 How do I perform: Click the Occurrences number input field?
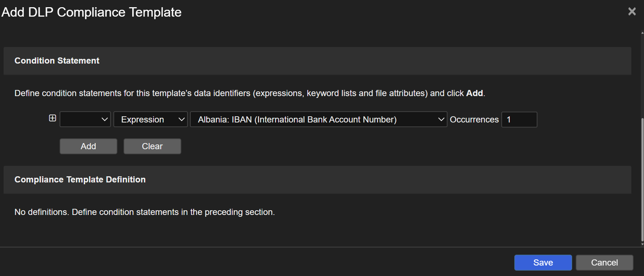click(x=519, y=120)
